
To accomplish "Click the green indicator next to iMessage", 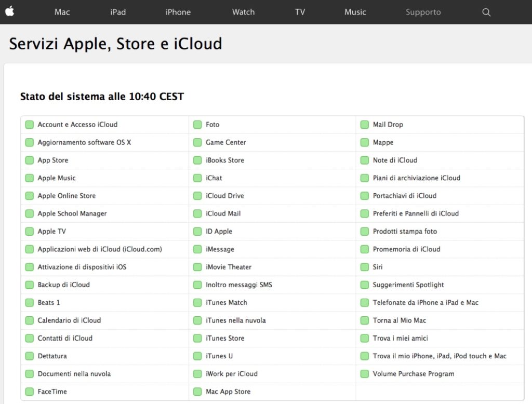I will click(197, 249).
